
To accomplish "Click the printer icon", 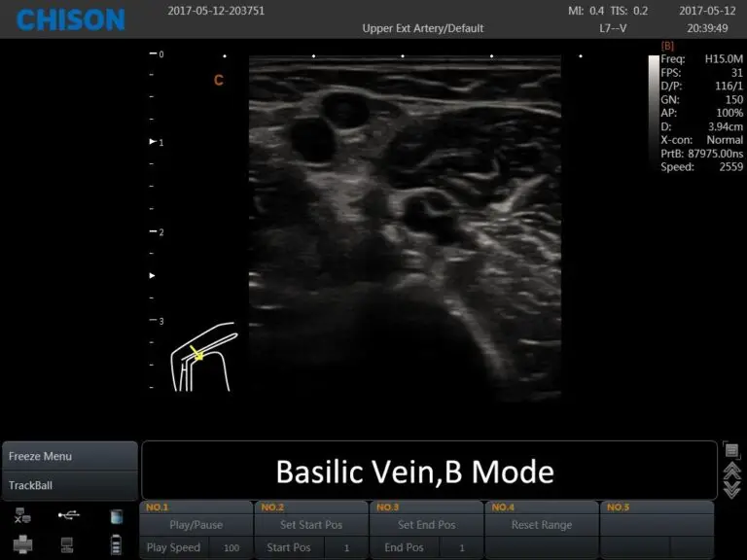I will (x=22, y=543).
